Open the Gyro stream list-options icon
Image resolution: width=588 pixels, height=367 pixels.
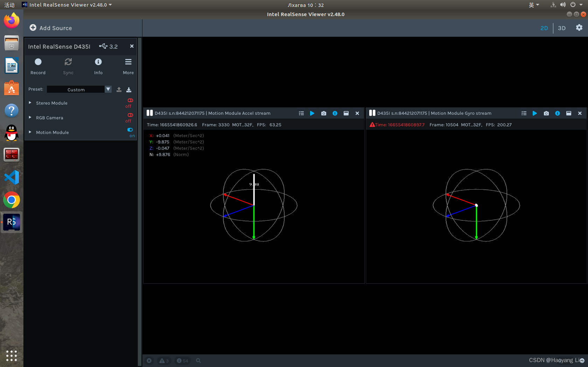pos(524,113)
